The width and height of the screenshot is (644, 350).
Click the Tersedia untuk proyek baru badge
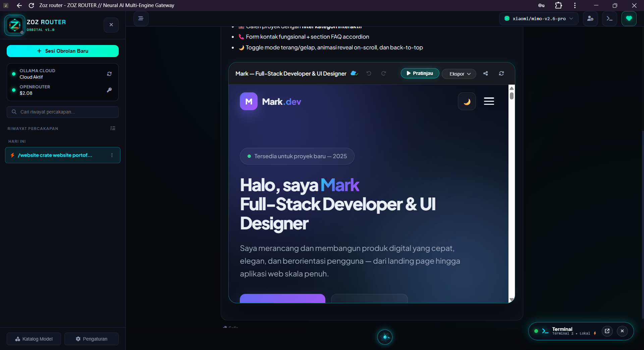tap(297, 156)
